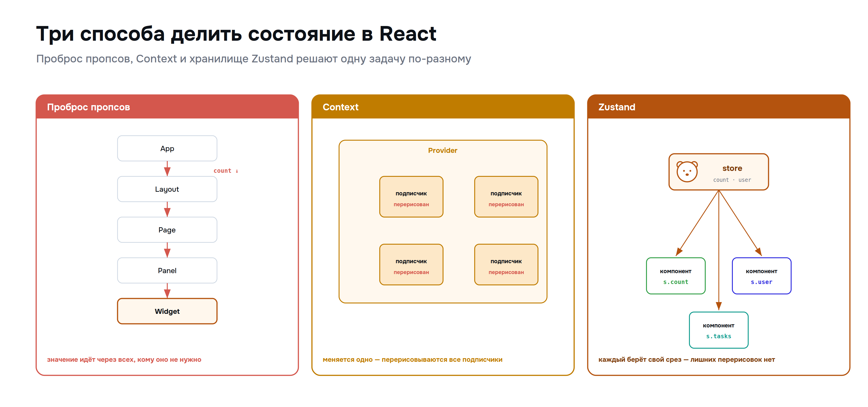Select the green s.count component box
The width and height of the screenshot is (868, 407).
[x=676, y=276]
